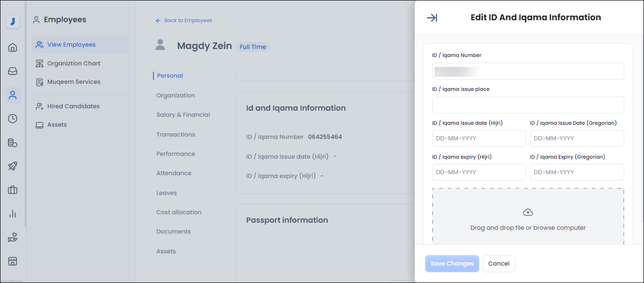Select the clock attendance icon
The image size is (644, 283).
click(x=13, y=119)
